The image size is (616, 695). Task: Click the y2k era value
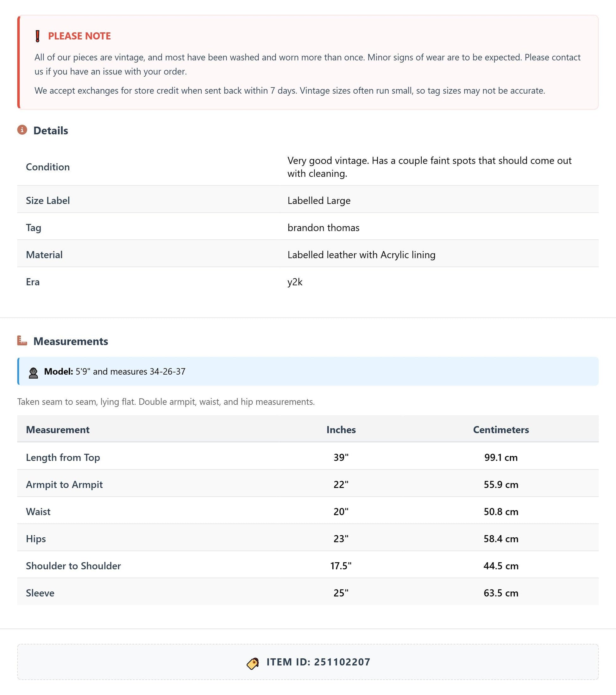point(295,282)
